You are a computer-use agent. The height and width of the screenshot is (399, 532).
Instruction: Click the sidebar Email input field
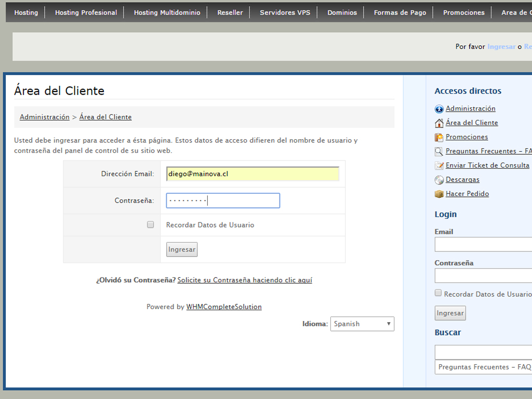483,245
